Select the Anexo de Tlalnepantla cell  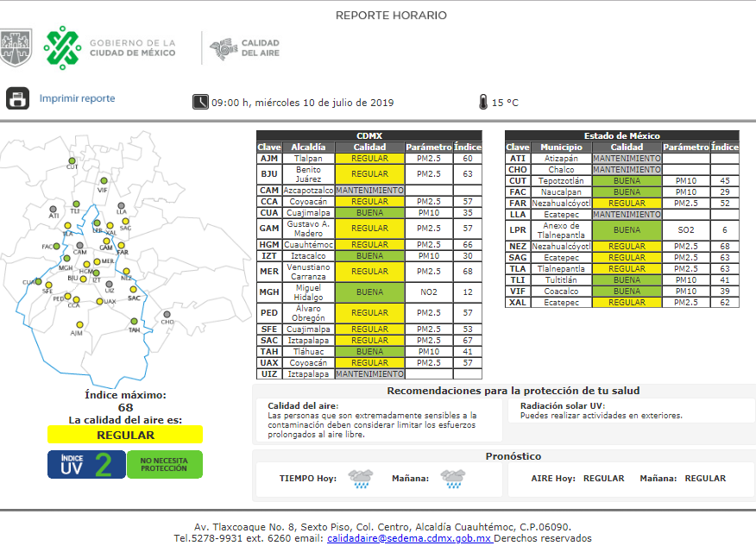[x=561, y=230]
